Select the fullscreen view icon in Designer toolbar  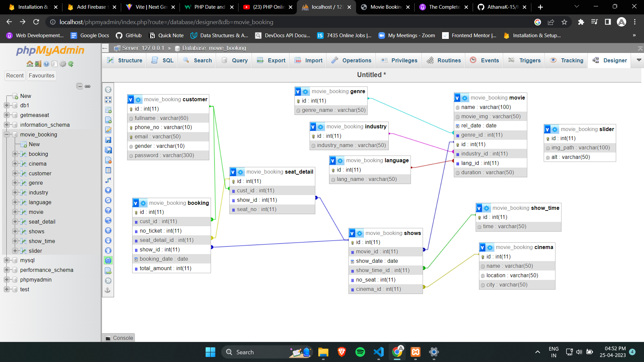click(x=108, y=100)
